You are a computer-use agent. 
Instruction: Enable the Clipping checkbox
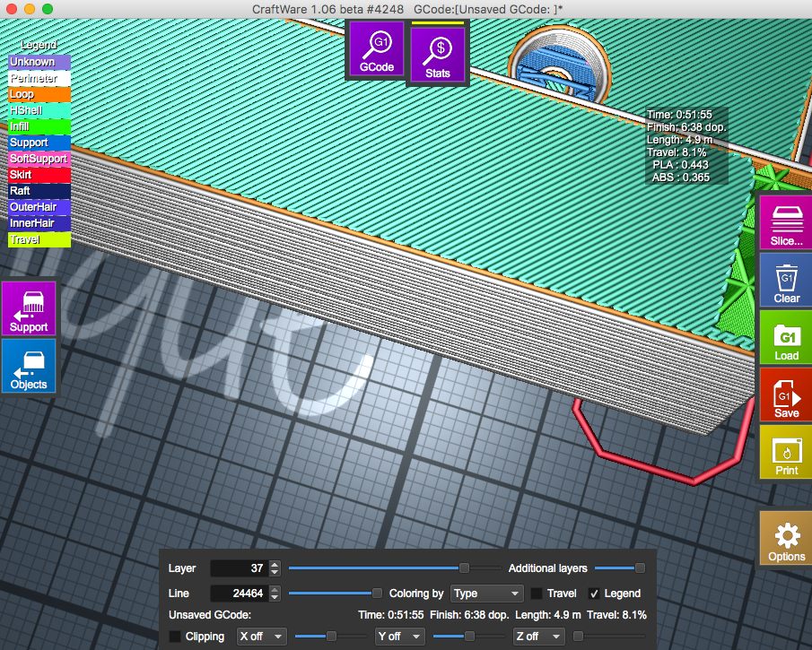pos(174,637)
